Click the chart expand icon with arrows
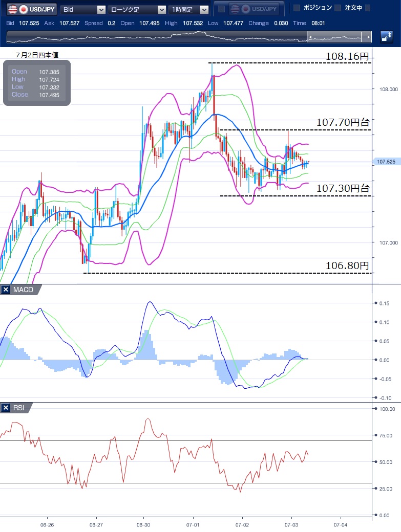 tap(387, 37)
